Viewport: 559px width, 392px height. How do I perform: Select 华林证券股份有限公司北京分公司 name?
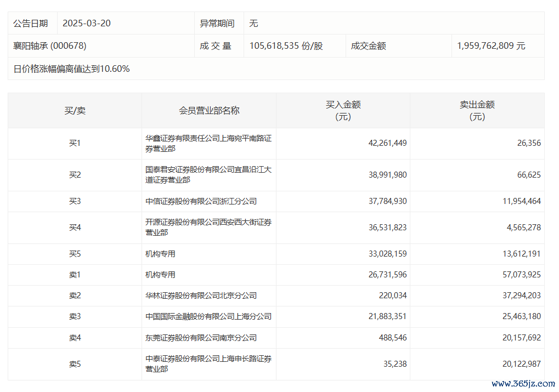(x=201, y=296)
